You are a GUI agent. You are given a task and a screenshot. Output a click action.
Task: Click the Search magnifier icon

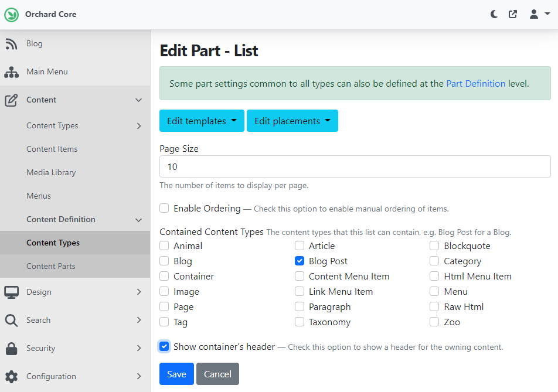pos(11,320)
